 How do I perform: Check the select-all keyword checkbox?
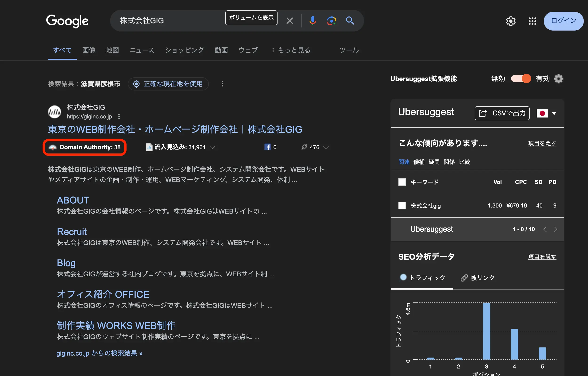coord(402,182)
